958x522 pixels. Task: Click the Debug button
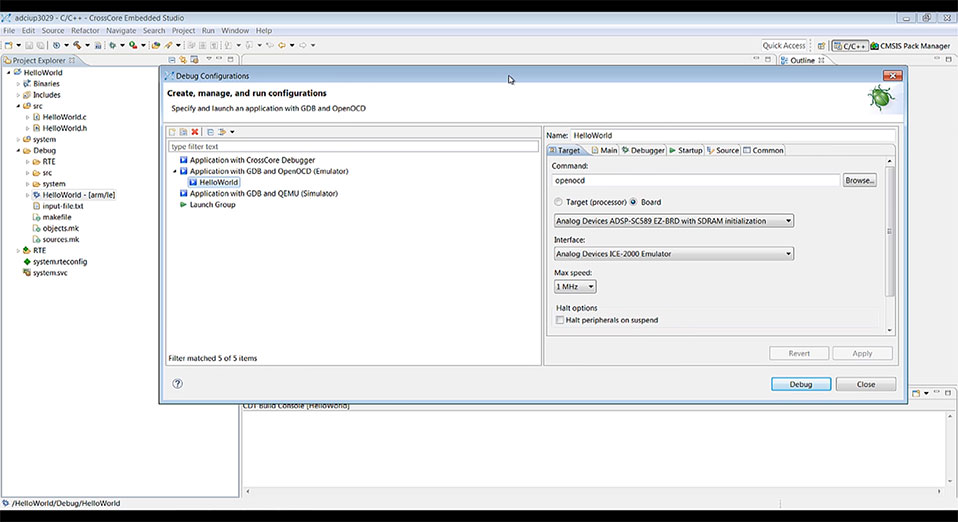tap(800, 384)
